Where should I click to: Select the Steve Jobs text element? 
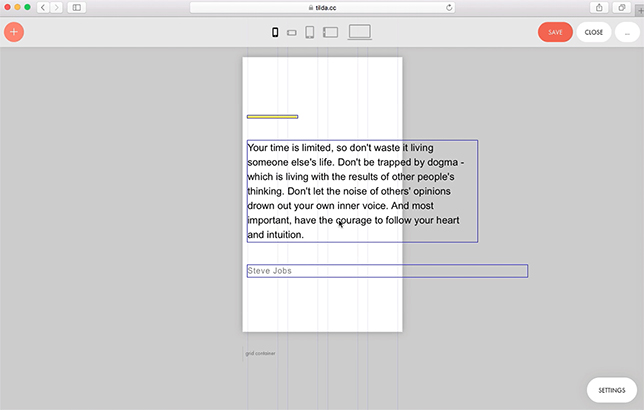point(387,271)
